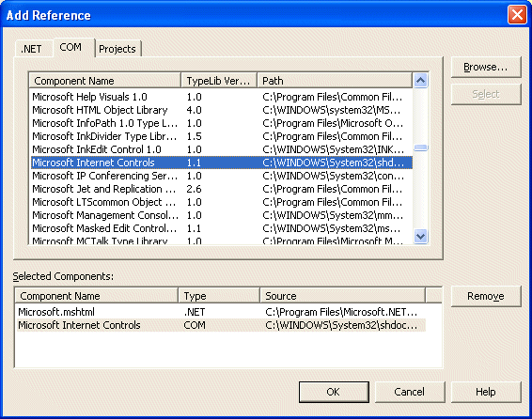532x419 pixels.
Task: Select Microsoft HTML Object Library row
Action: (222, 110)
